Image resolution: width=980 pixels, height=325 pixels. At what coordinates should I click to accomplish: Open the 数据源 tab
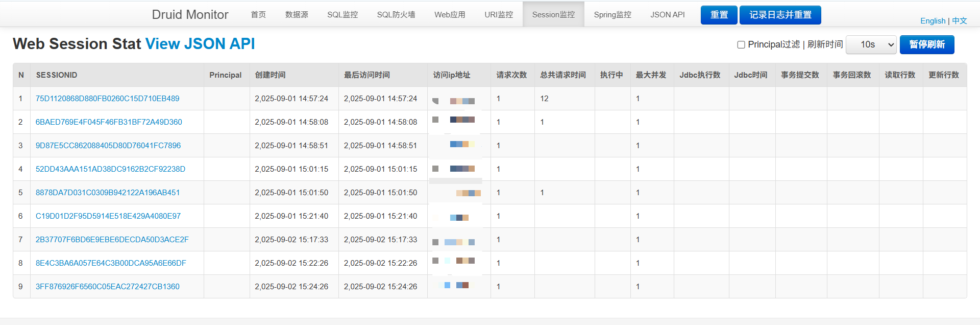click(297, 15)
